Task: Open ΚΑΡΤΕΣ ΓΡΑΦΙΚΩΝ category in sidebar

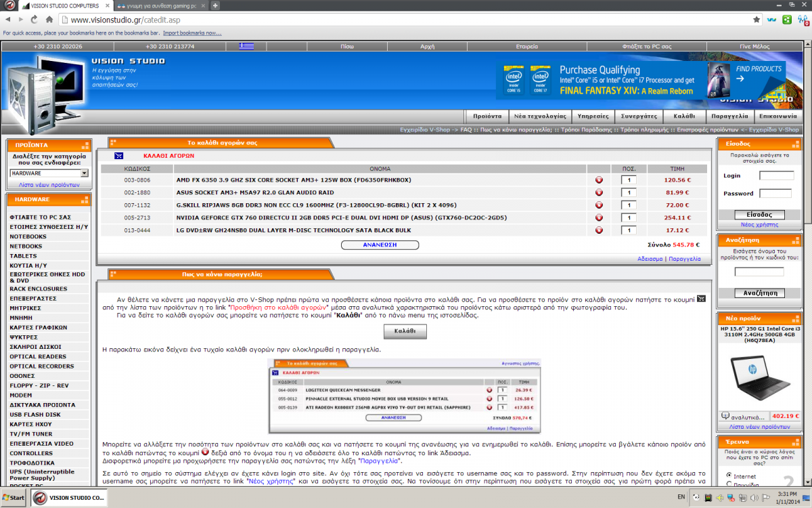Action: coord(39,327)
